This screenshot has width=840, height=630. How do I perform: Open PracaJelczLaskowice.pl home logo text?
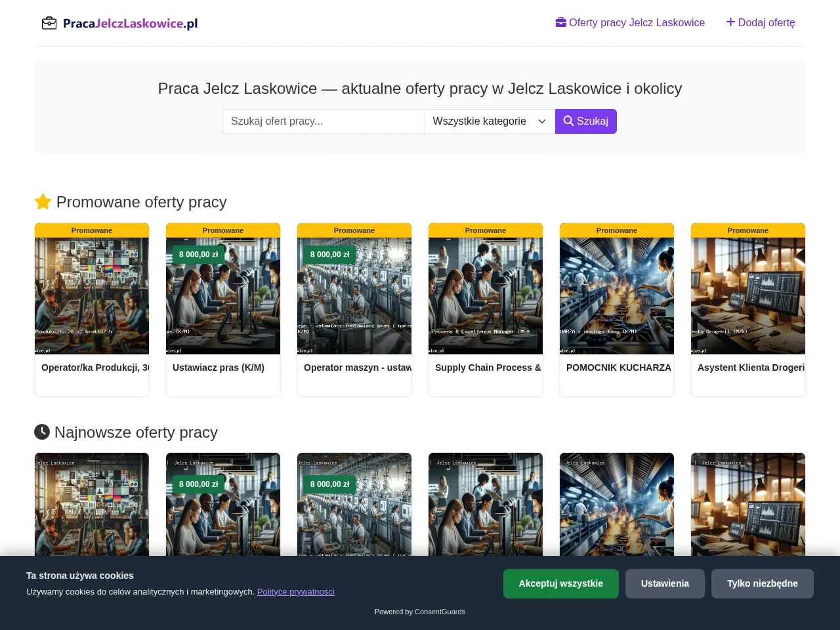click(130, 24)
